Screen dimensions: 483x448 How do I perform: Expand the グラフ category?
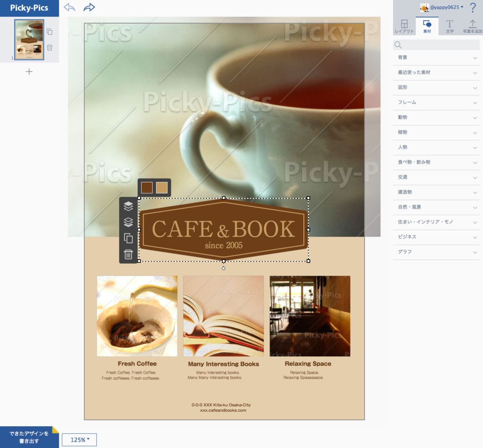[x=436, y=252]
